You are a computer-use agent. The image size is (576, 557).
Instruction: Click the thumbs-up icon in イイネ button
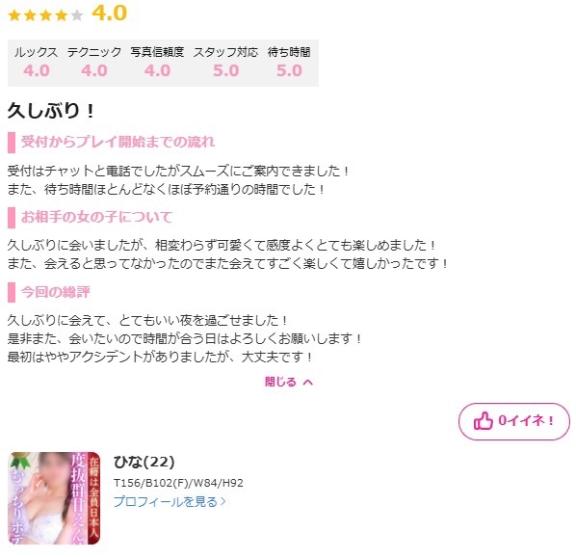click(x=483, y=421)
